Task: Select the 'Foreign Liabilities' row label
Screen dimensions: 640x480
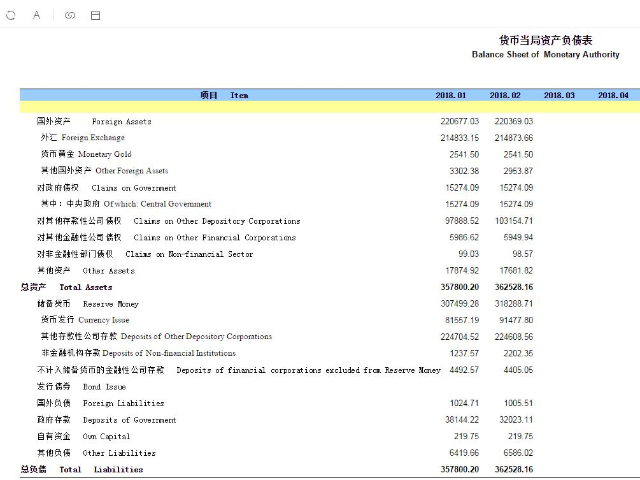Action: pyautogui.click(x=123, y=403)
